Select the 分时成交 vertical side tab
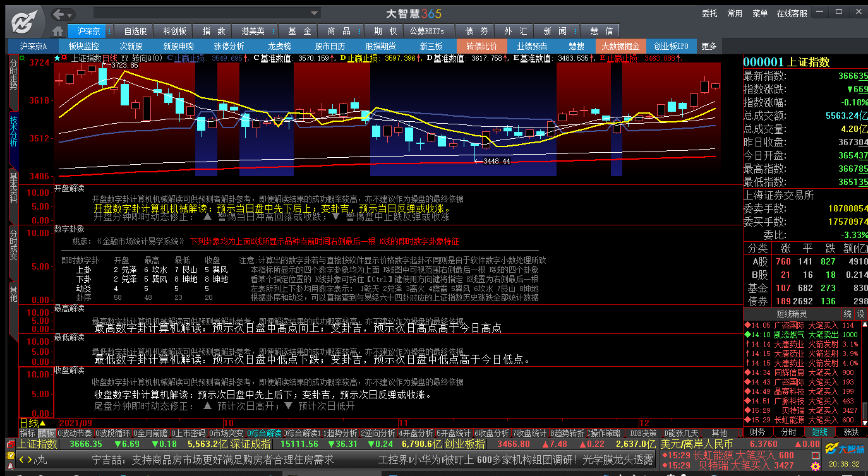This screenshot has width=868, height=476. [13, 253]
